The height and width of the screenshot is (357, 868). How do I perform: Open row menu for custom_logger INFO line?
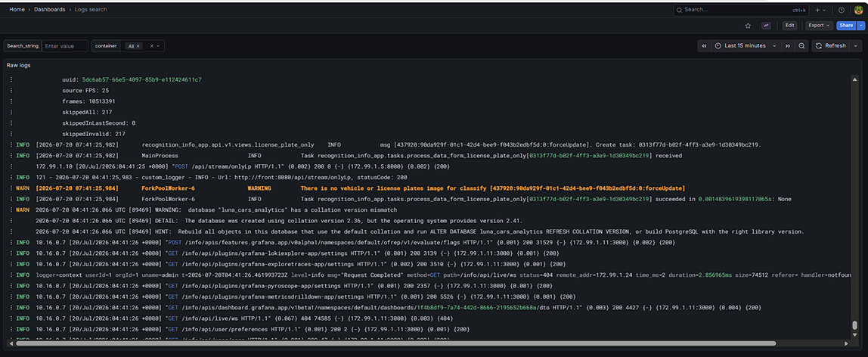11,177
